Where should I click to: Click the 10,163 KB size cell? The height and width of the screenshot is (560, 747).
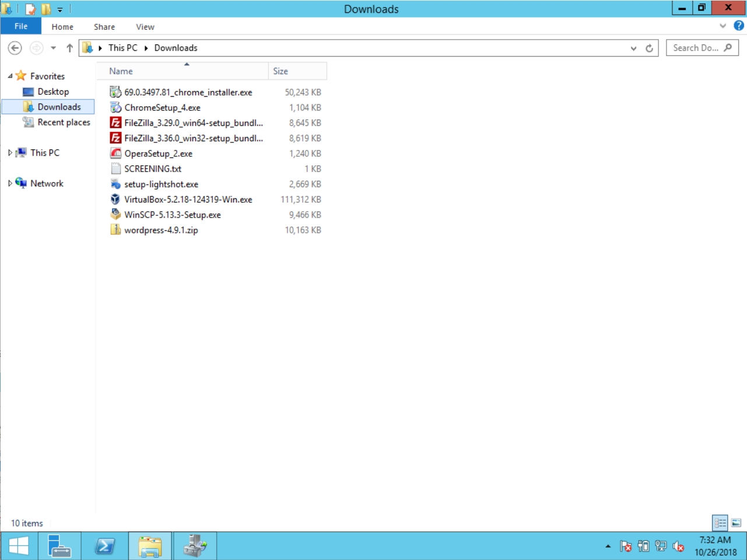(x=303, y=230)
